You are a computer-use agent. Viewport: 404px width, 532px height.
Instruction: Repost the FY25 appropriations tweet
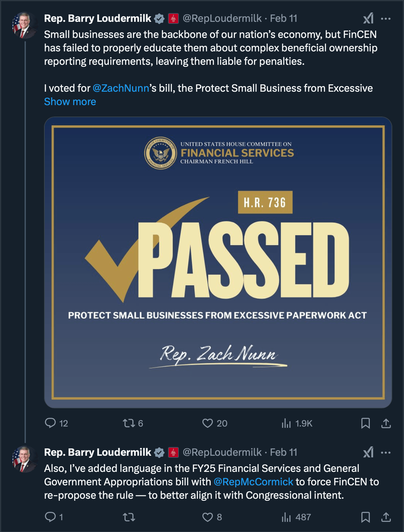click(x=129, y=517)
